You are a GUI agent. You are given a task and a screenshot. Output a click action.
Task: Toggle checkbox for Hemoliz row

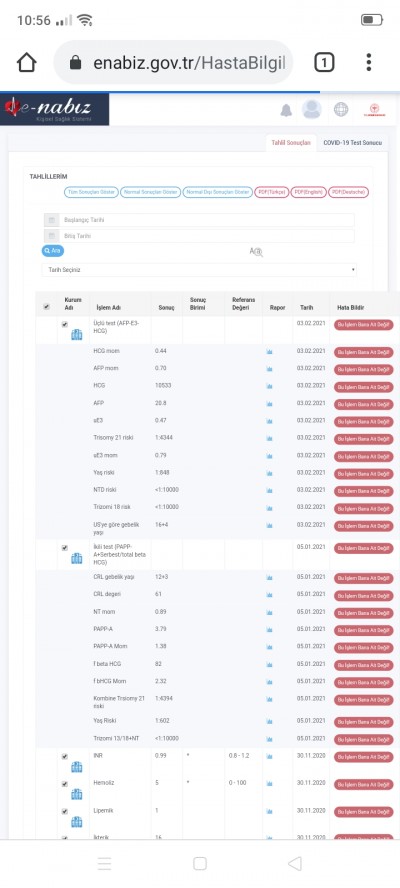coord(65,784)
